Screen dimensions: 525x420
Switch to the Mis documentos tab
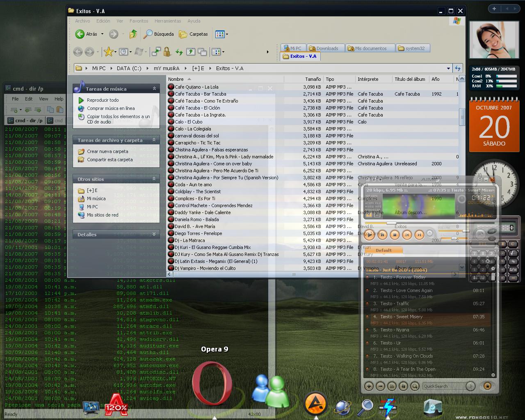pos(370,48)
